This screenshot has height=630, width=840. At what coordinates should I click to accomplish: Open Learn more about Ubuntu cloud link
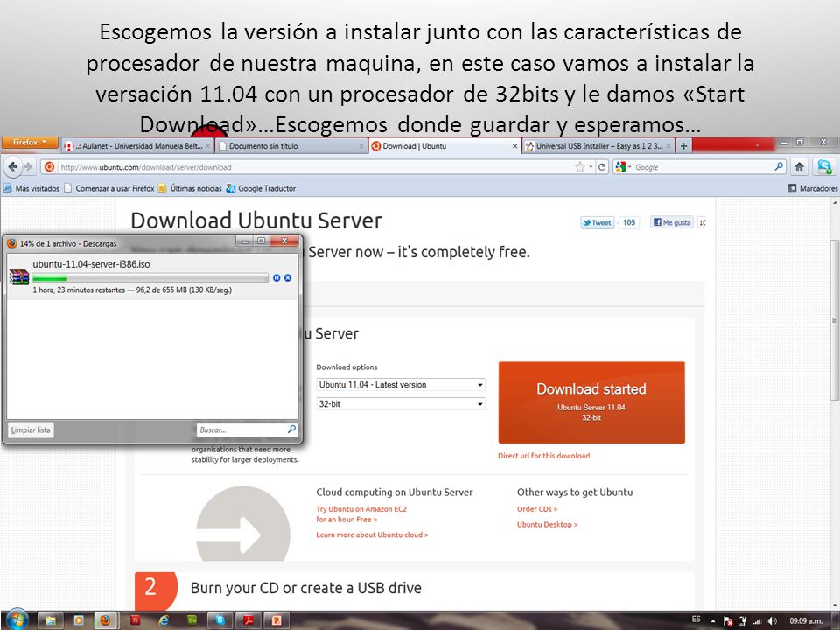[x=372, y=535]
